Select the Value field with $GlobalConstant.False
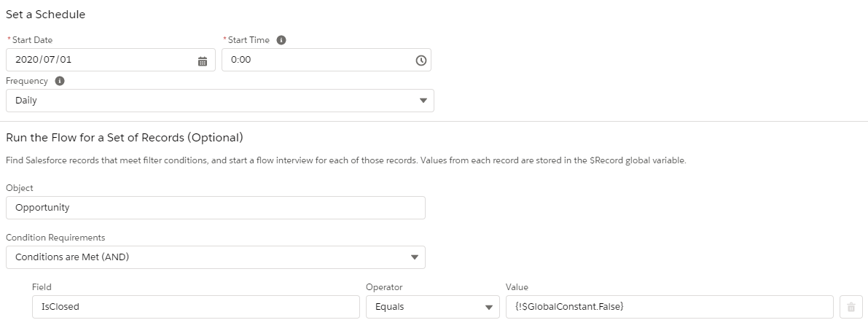 pyautogui.click(x=668, y=307)
